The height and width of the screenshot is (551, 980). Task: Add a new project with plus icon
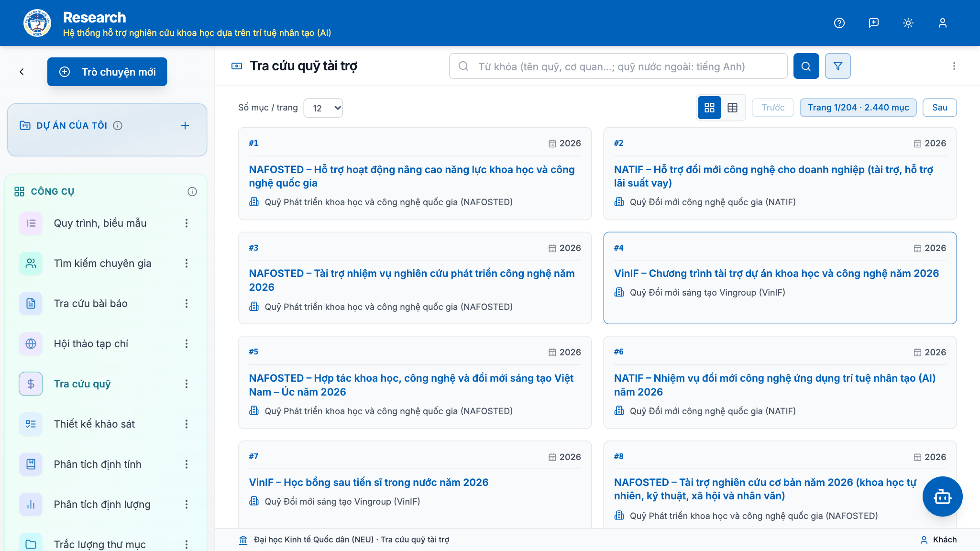[x=185, y=125]
